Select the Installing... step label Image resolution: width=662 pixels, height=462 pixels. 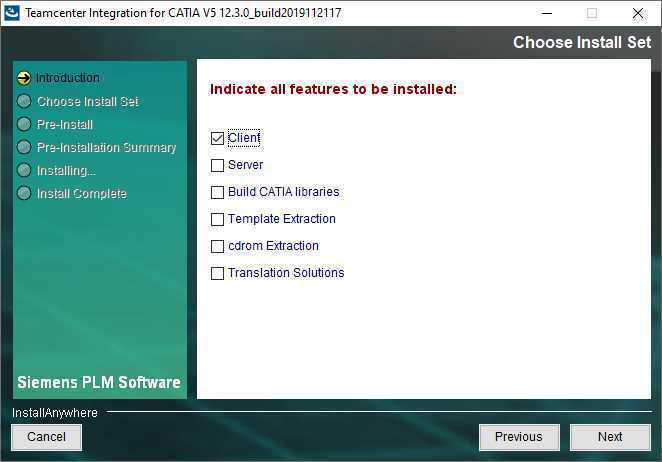pos(66,171)
